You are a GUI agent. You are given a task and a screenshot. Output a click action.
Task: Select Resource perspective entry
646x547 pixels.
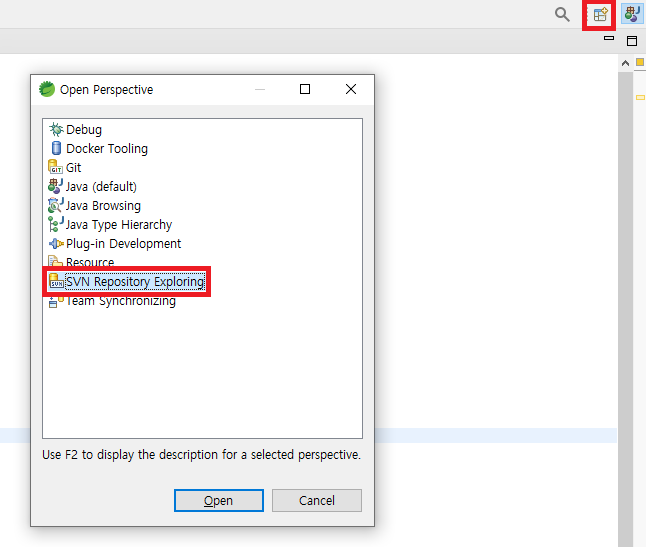point(90,261)
